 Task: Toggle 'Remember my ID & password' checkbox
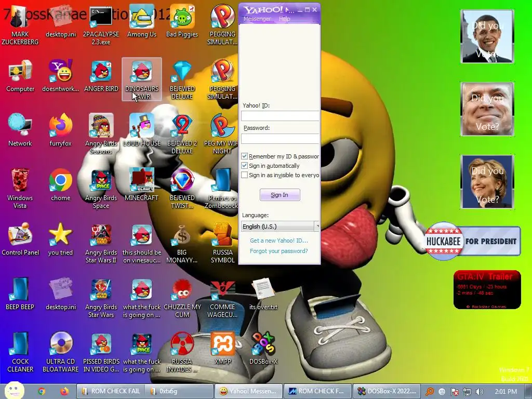point(244,156)
